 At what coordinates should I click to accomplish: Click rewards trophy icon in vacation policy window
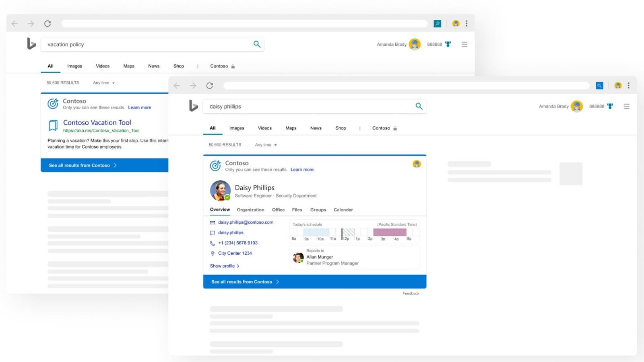448,44
